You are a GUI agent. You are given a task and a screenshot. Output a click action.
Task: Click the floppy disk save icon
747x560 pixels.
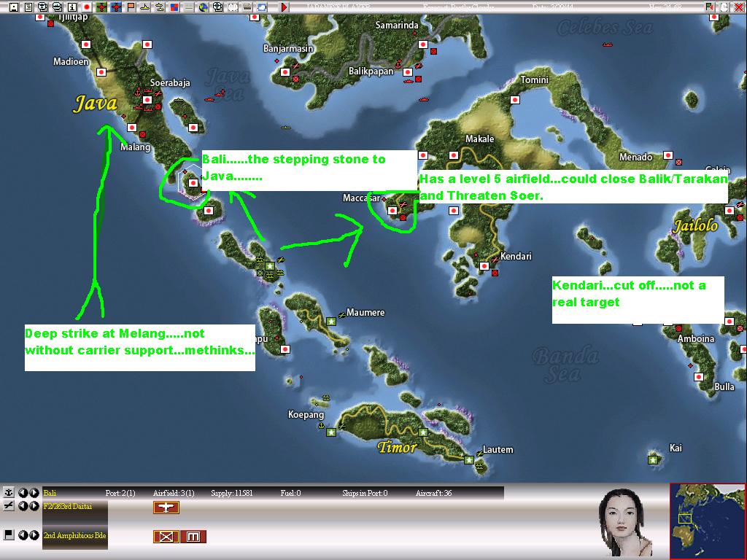click(x=14, y=7)
